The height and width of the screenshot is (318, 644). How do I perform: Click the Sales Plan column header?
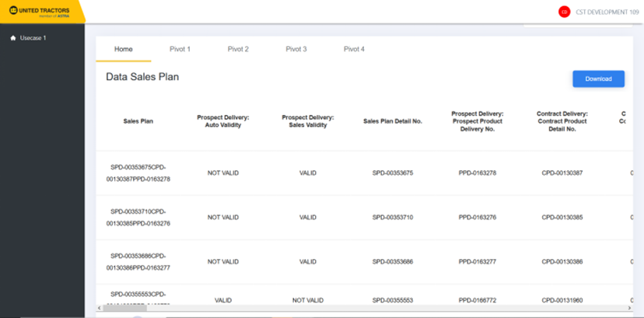tap(138, 121)
